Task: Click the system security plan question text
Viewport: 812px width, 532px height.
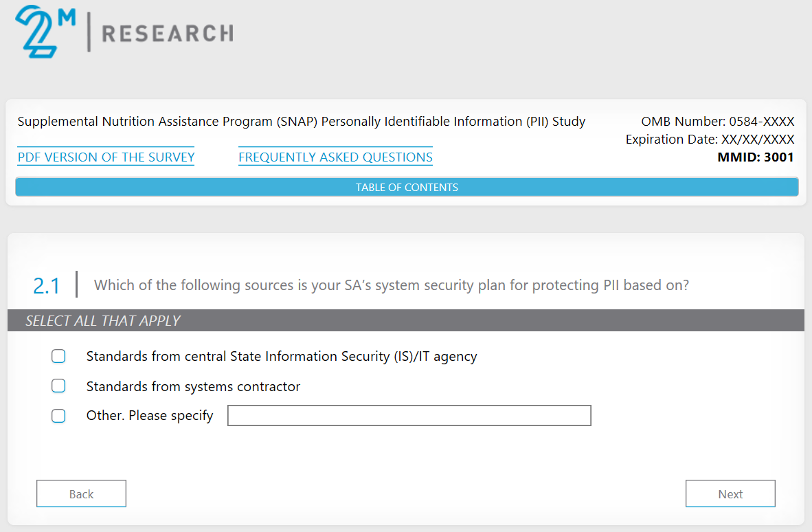Action: point(391,285)
